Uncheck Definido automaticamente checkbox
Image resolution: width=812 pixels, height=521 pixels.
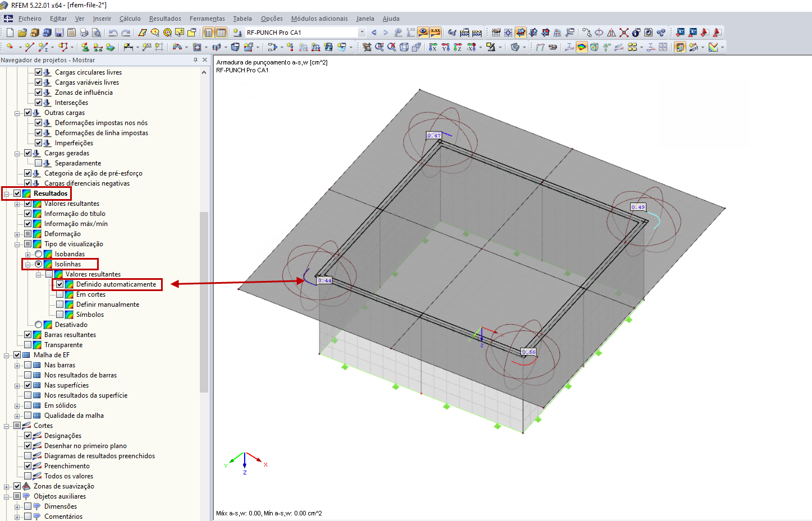point(60,284)
